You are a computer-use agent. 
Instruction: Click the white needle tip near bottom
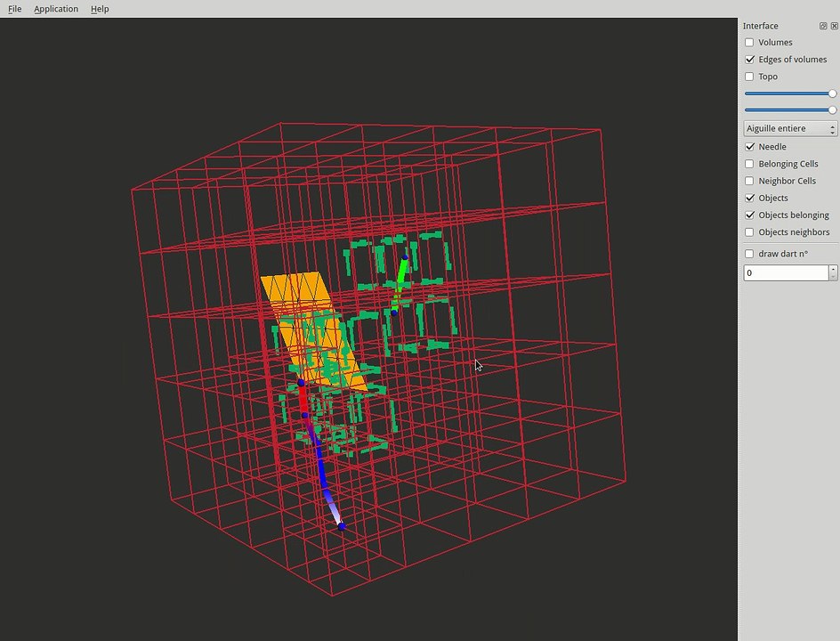[x=335, y=514]
